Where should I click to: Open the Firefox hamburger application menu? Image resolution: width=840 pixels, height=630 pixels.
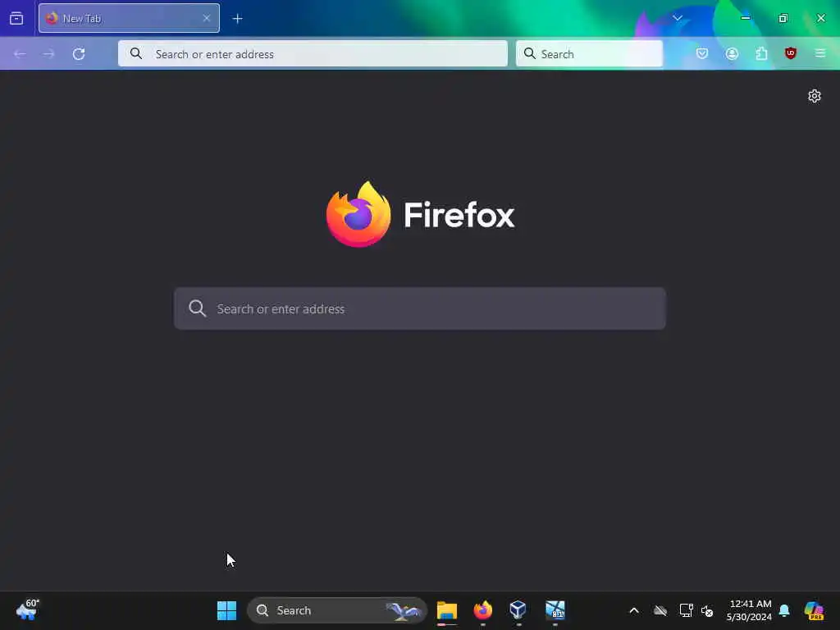pos(819,53)
